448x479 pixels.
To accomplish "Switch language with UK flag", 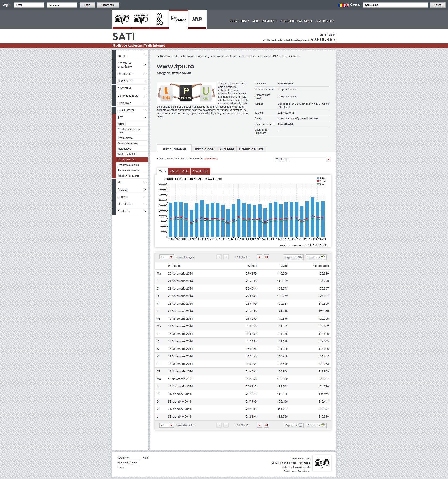I will (346, 5).
